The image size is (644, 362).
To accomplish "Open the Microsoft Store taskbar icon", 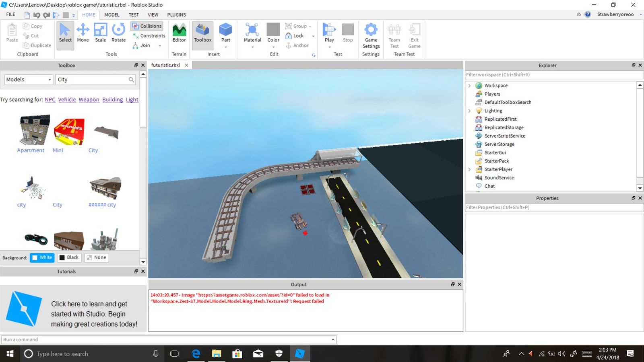I will [x=237, y=354].
